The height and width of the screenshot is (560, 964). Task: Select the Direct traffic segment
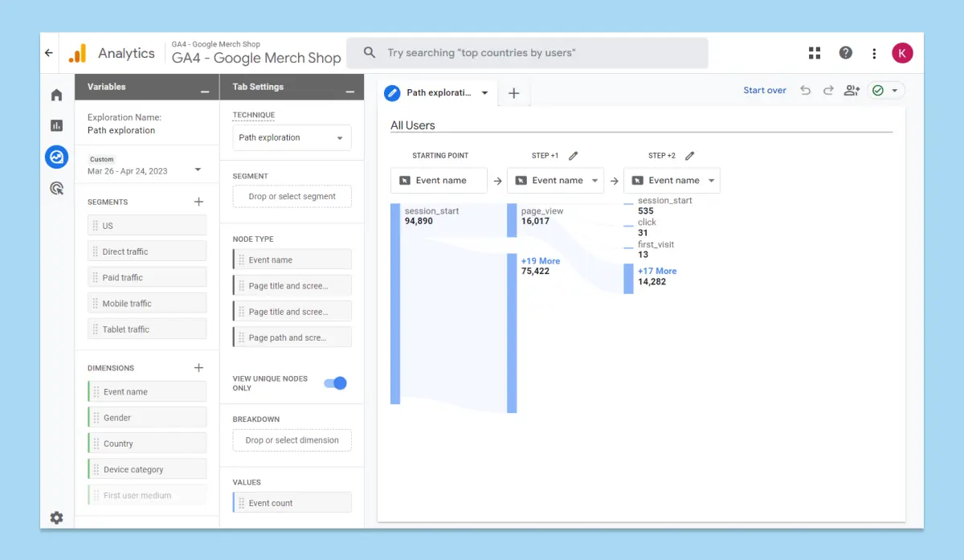click(x=147, y=251)
